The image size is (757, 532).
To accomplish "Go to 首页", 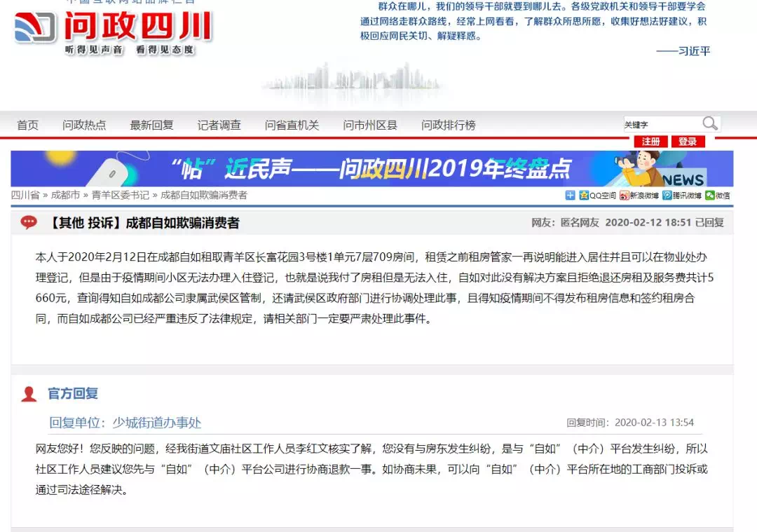I will (27, 125).
